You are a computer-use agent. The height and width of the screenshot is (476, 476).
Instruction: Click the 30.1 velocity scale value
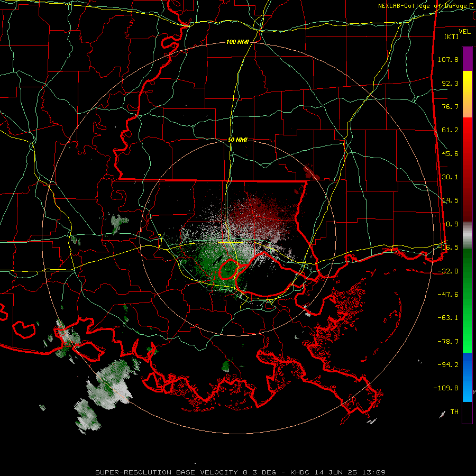pyautogui.click(x=450, y=177)
